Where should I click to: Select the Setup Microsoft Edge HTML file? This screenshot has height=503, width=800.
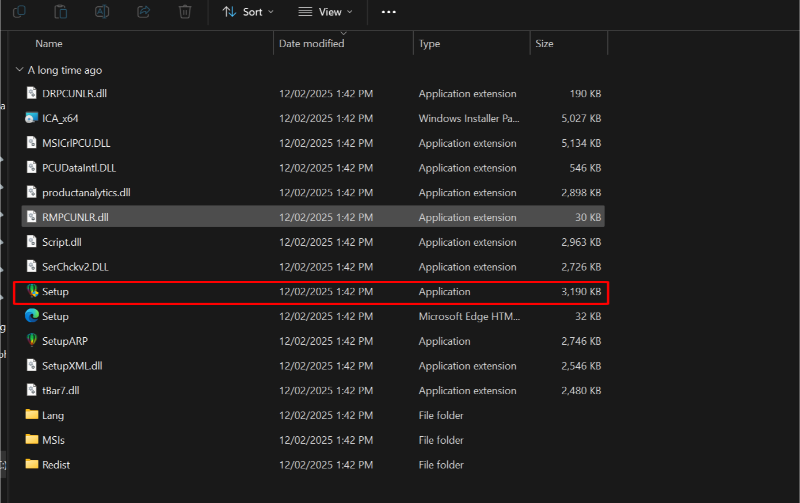[x=55, y=316]
